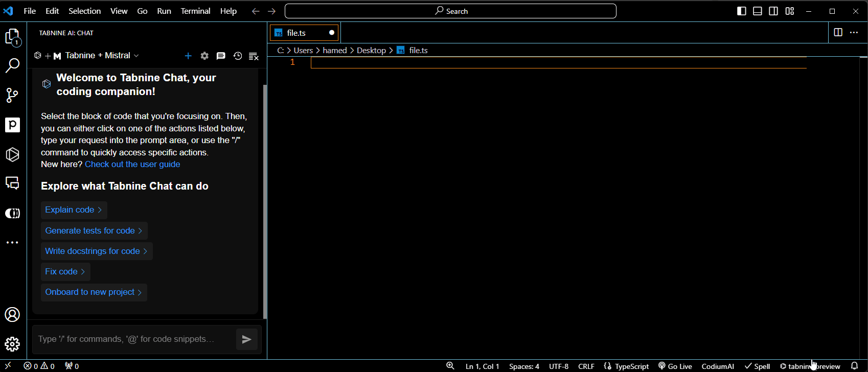Click errors and warnings count in status bar
Screen dimensions: 868x372
click(x=39, y=366)
